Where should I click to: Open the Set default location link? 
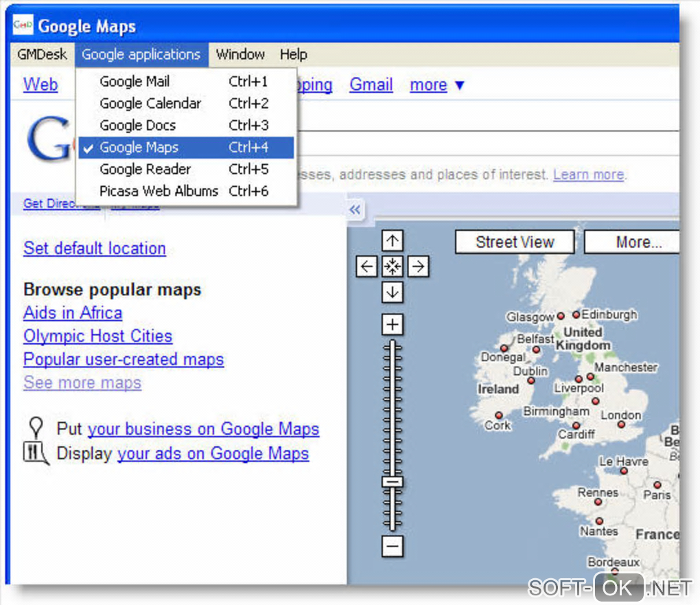(95, 248)
